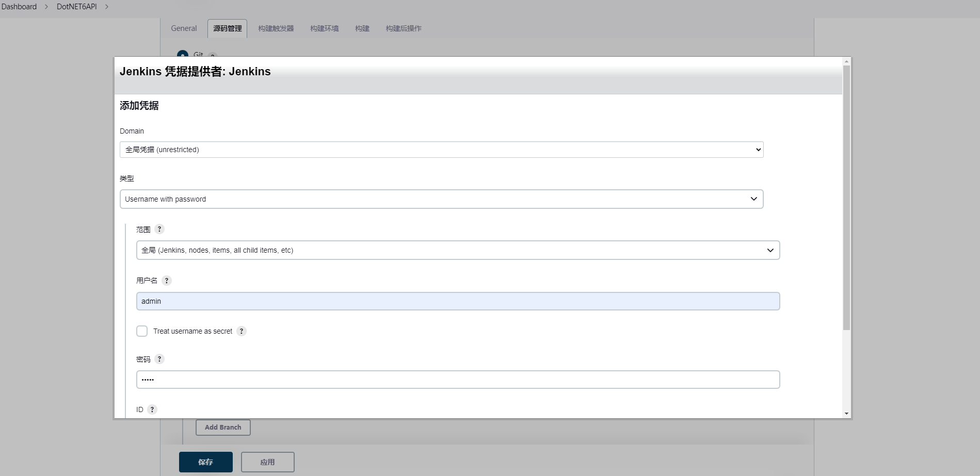Focus the 密码 password field

coord(458,380)
